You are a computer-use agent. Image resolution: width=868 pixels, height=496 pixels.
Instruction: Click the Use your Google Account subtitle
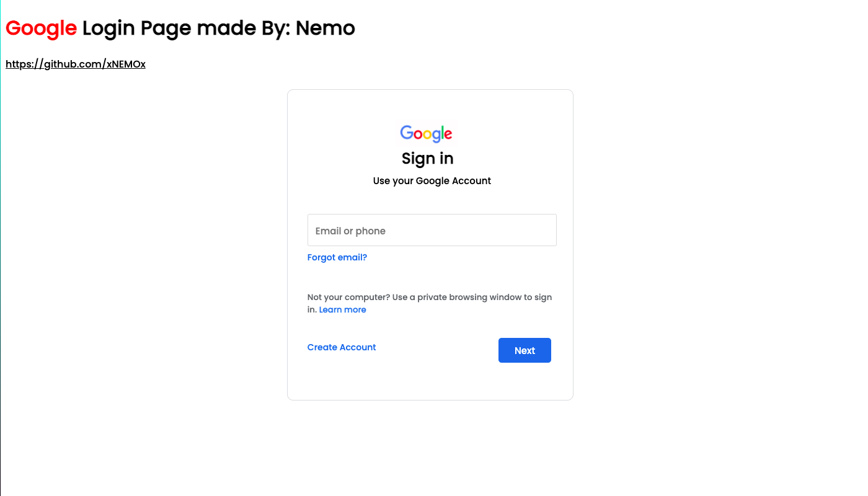[x=432, y=180]
